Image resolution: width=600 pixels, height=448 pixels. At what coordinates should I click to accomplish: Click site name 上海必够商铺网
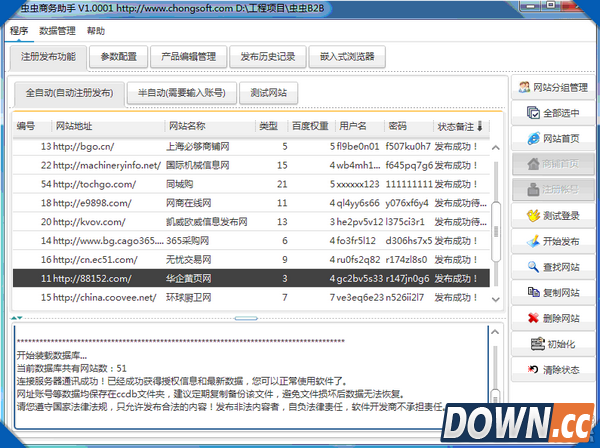coord(197,147)
